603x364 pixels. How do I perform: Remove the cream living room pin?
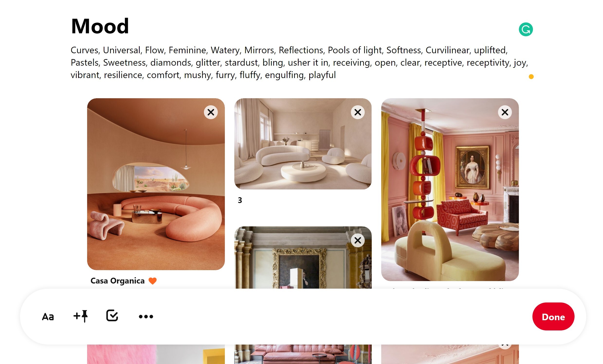tap(358, 112)
